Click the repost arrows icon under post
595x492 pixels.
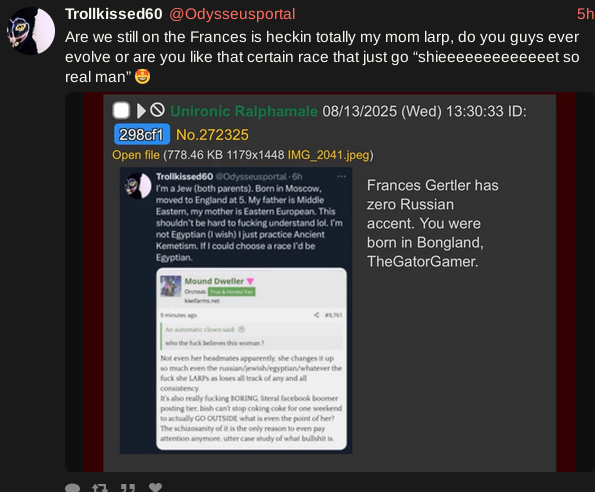pos(100,488)
